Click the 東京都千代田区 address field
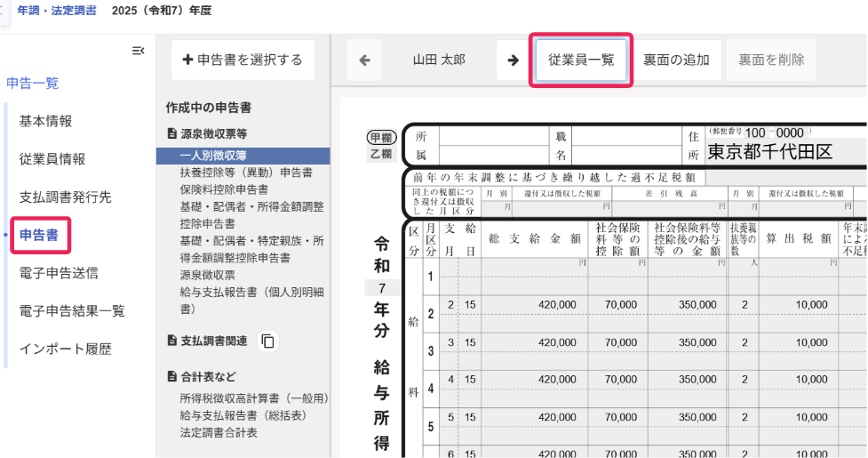 [769, 152]
